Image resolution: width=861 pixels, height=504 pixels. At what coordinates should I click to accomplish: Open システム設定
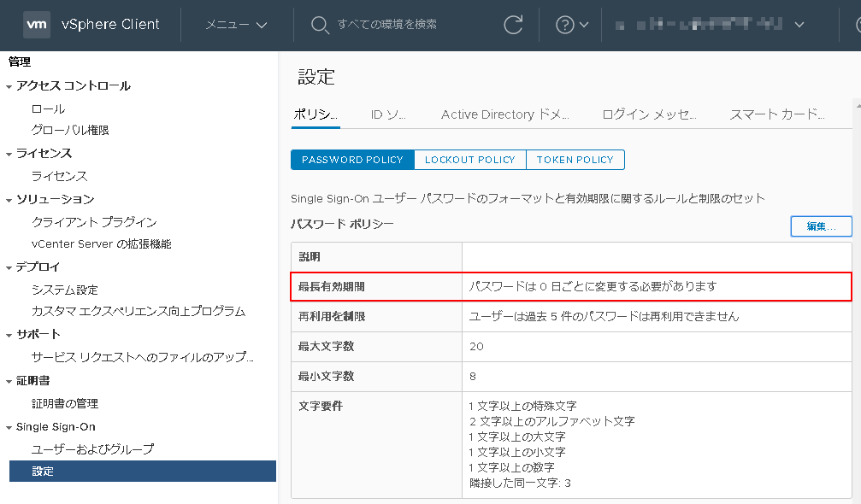(x=65, y=290)
